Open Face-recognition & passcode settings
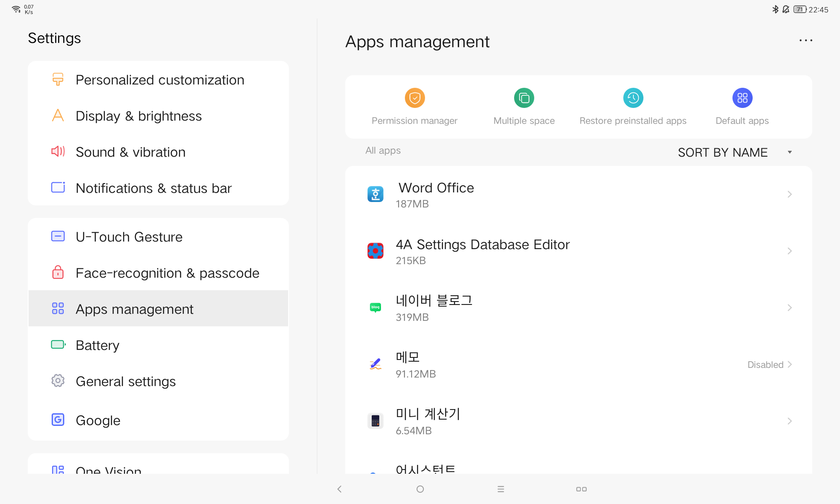 point(167,273)
